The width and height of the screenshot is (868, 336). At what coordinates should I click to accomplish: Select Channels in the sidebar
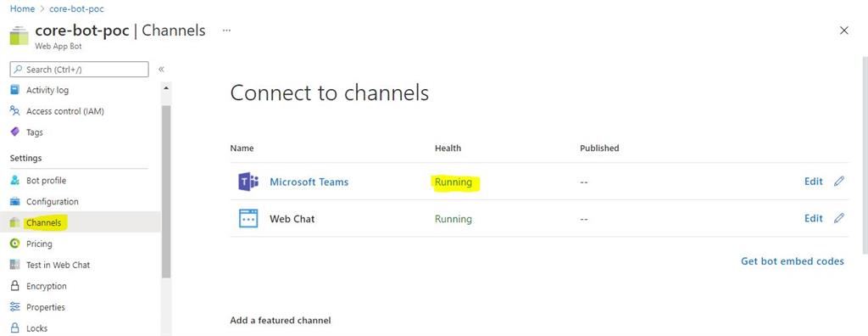[x=44, y=223]
